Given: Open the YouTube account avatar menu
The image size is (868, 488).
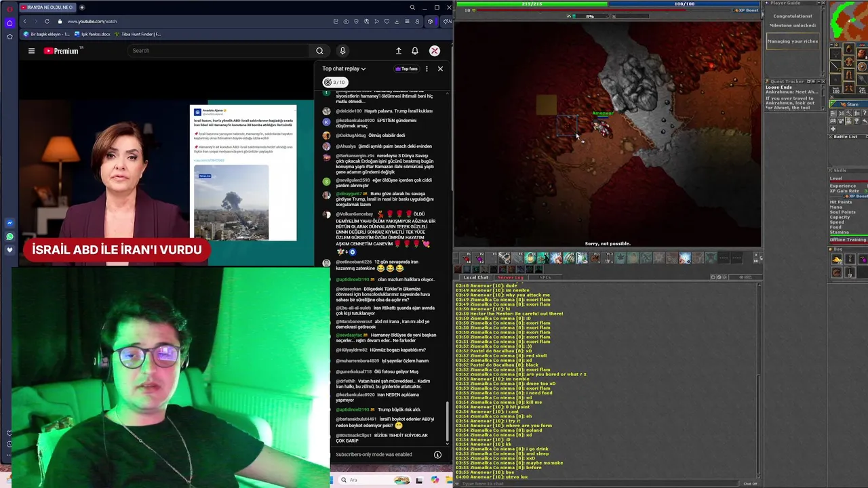Looking at the screenshot, I should pyautogui.click(x=435, y=51).
